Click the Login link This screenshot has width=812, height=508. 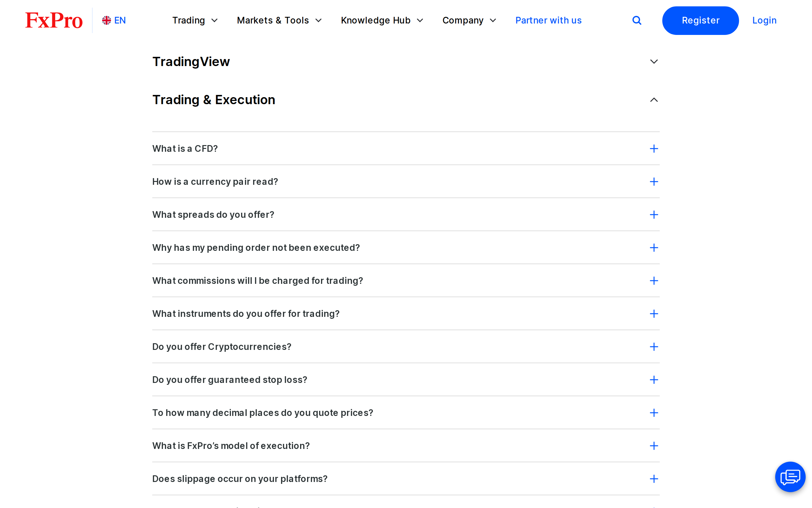click(764, 21)
